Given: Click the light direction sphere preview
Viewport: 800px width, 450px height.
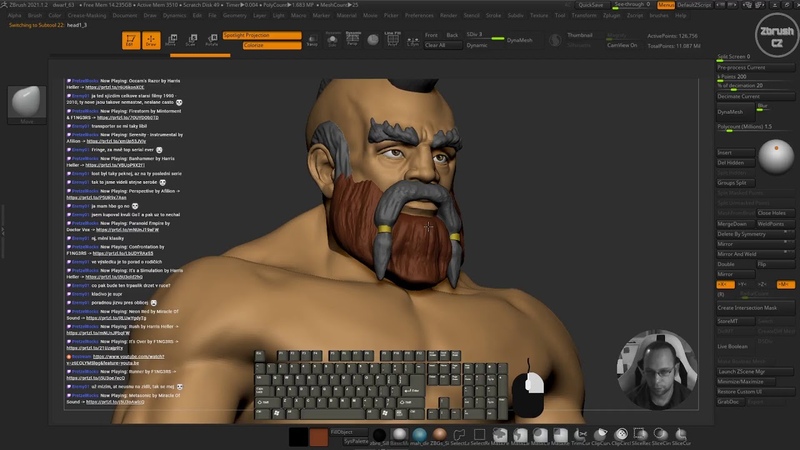Looking at the screenshot, I should click(776, 157).
